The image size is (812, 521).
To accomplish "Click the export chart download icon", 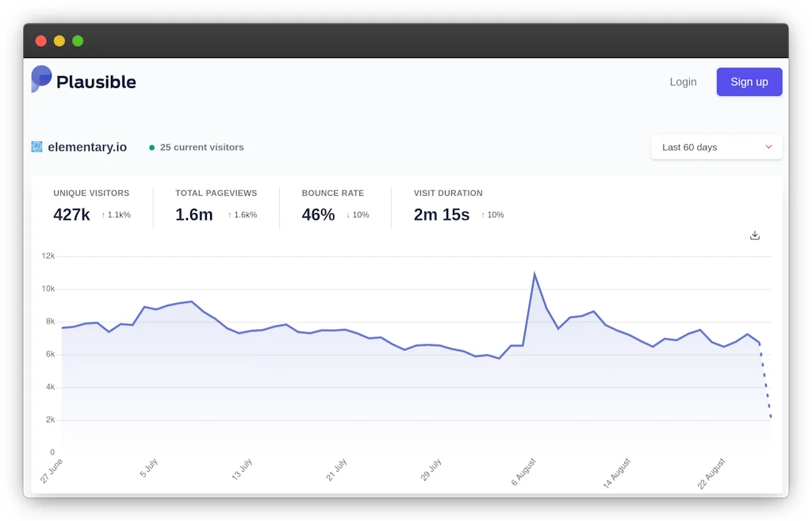I will (x=754, y=235).
